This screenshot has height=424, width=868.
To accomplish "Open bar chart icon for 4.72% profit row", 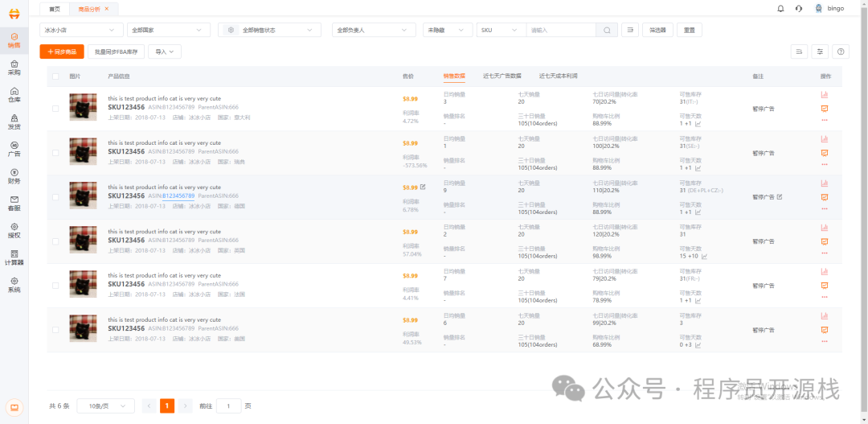I will tap(825, 95).
